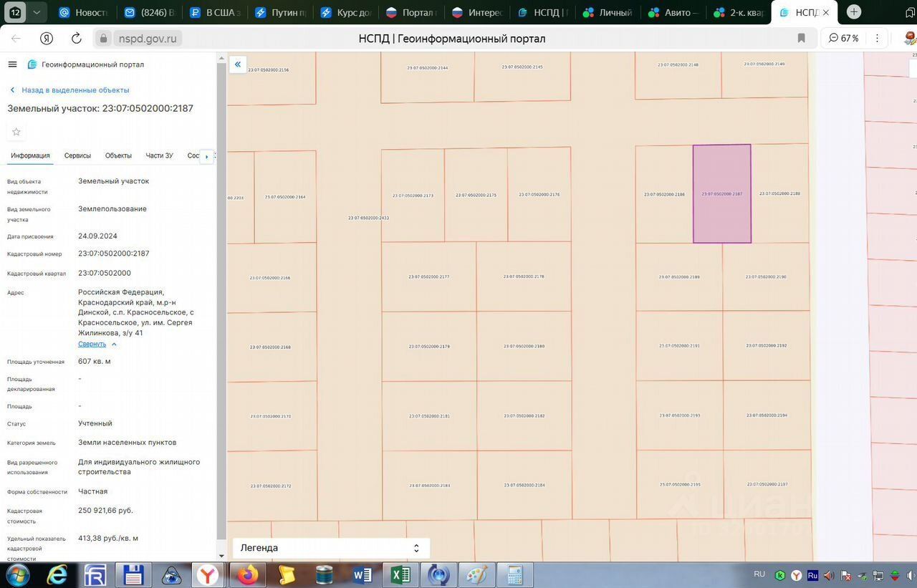The image size is (917, 588).
Task: Click the status value Учтенный
Action: pos(95,423)
